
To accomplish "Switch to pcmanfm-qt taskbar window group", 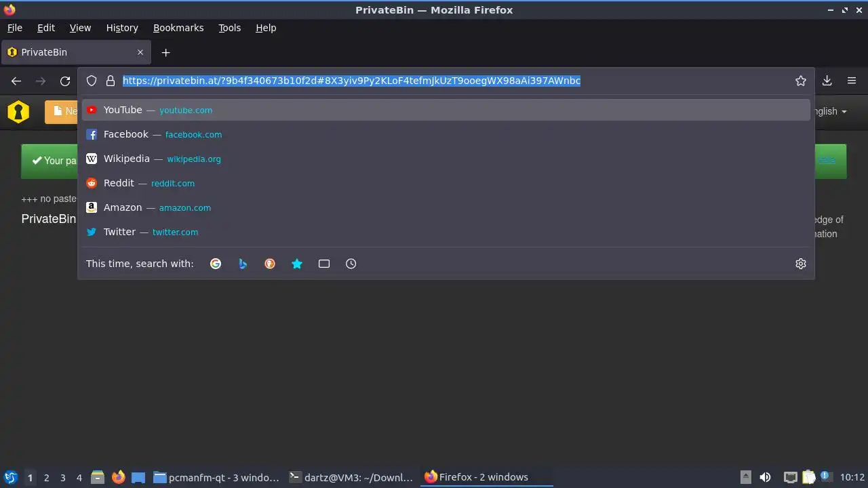I will coord(216,477).
